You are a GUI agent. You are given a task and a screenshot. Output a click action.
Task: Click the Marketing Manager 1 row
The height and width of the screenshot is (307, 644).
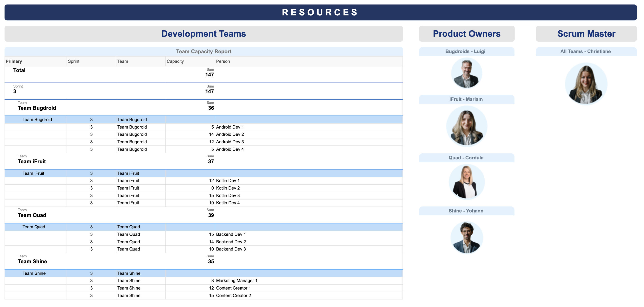237,281
